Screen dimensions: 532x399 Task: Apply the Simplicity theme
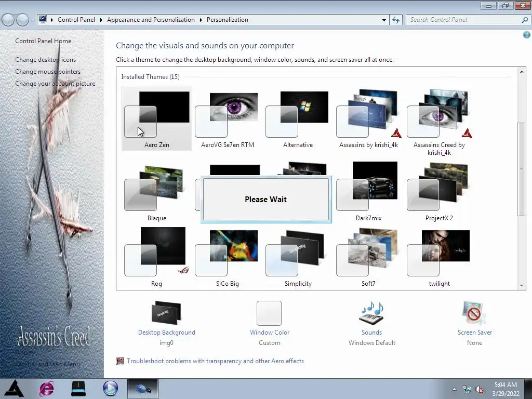tap(298, 258)
